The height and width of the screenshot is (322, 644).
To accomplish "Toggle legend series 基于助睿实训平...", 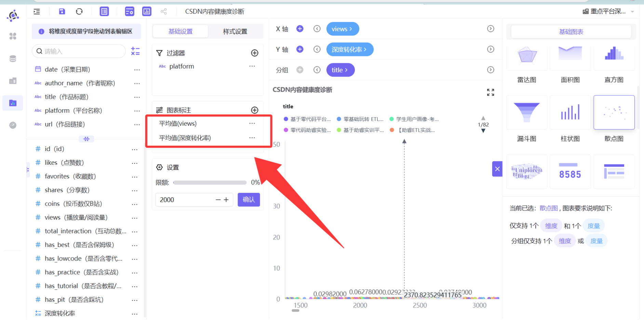I will [x=360, y=130].
